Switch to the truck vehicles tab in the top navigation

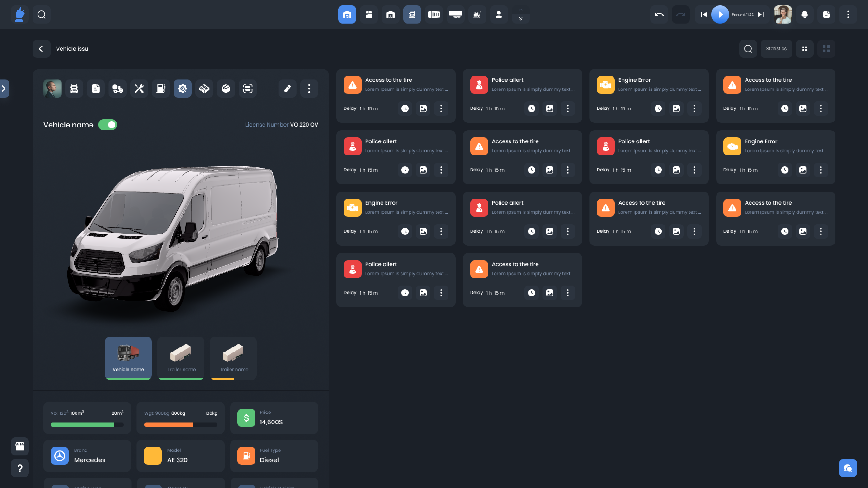tap(412, 15)
